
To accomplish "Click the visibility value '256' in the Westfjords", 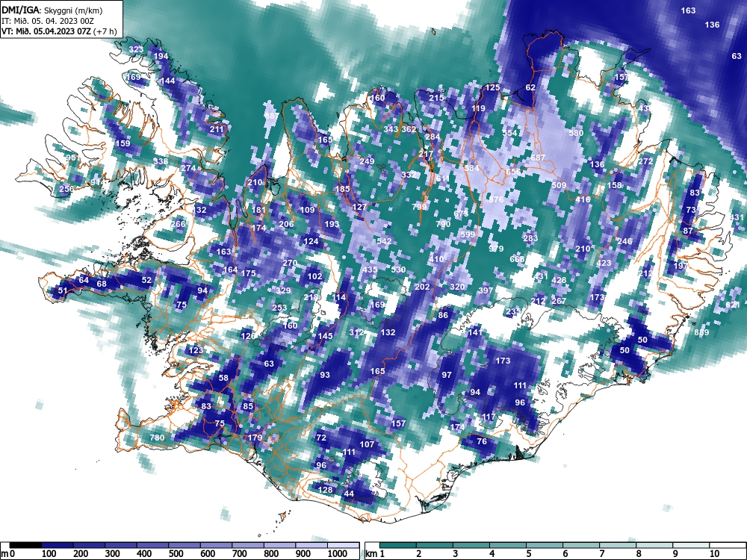I will coord(66,189).
